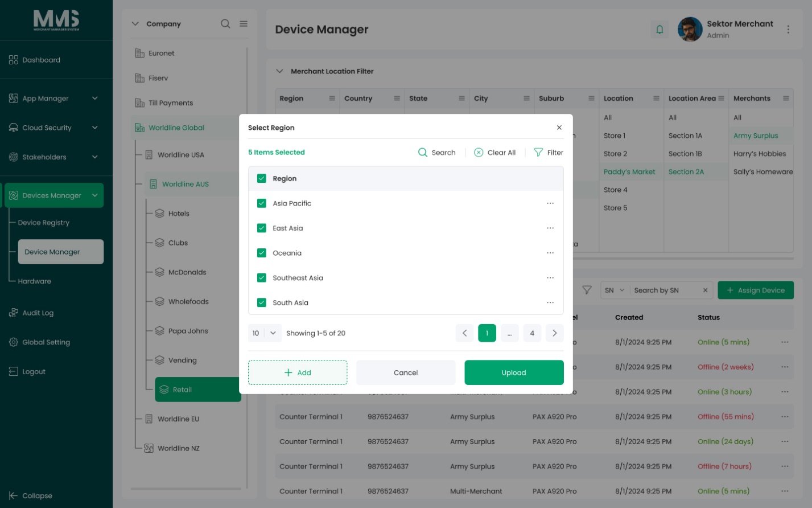Collapse the Merchant Location Filter section
This screenshot has height=508, width=812.
[279, 71]
